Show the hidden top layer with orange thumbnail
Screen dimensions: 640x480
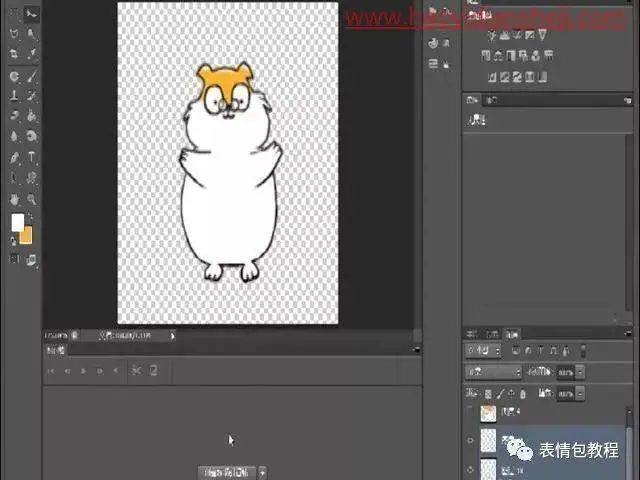pos(470,413)
